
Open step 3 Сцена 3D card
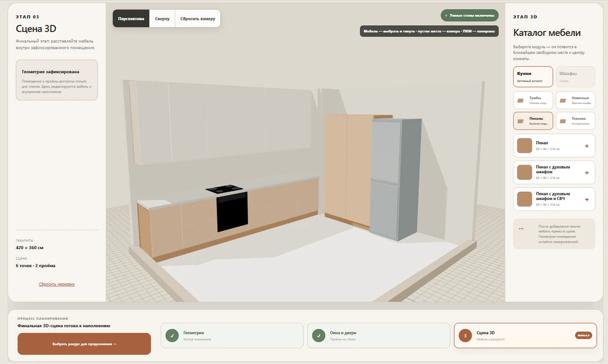point(525,335)
